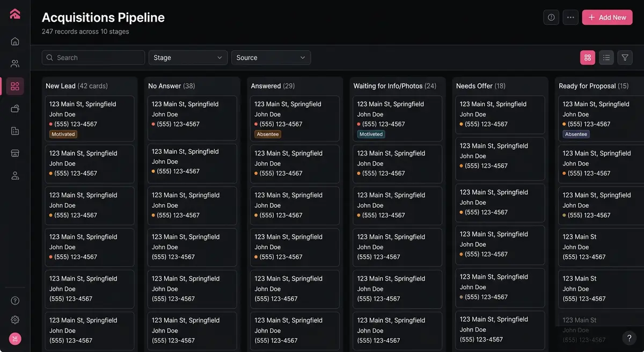Switch to the list view
The width and height of the screenshot is (644, 352).
pyautogui.click(x=606, y=58)
